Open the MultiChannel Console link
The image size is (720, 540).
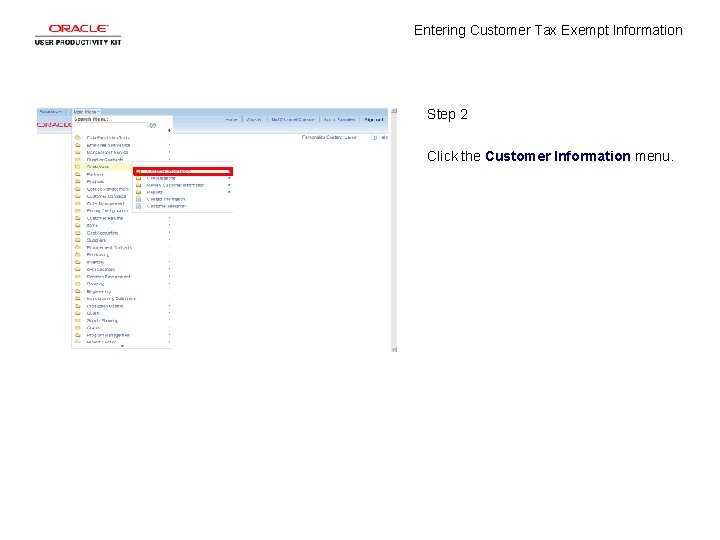pos(292,119)
